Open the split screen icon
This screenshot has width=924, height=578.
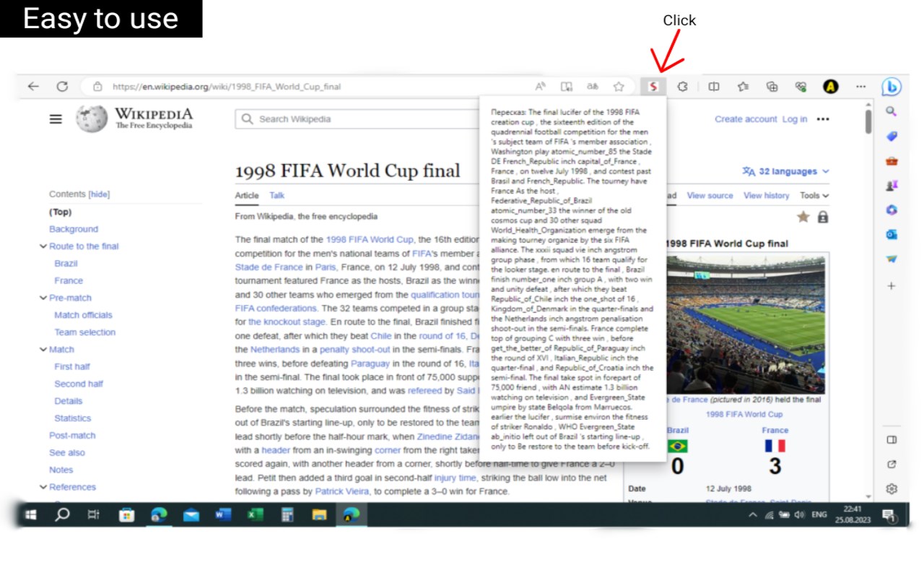pos(714,87)
